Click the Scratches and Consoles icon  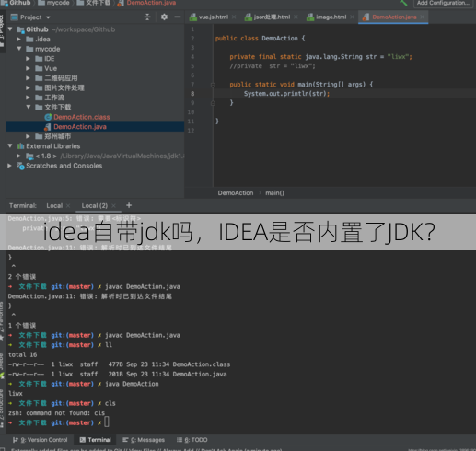(x=20, y=166)
